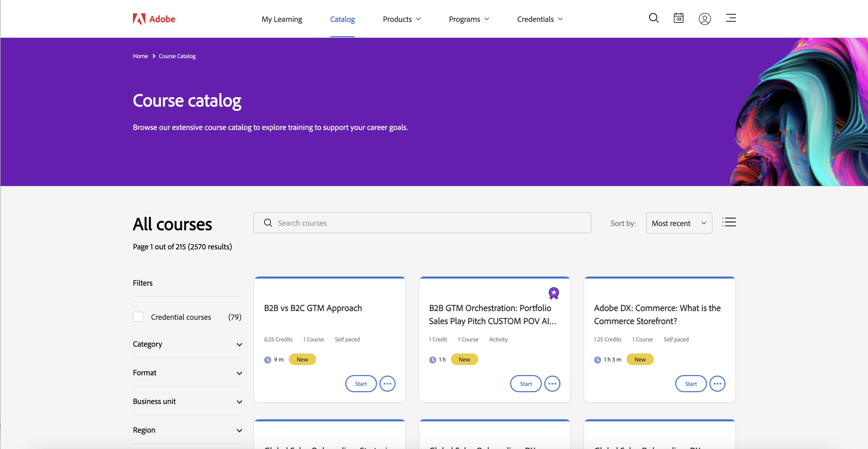Open more options for B2B vs B2C GTM Approach
This screenshot has height=449, width=868.
coord(388,384)
